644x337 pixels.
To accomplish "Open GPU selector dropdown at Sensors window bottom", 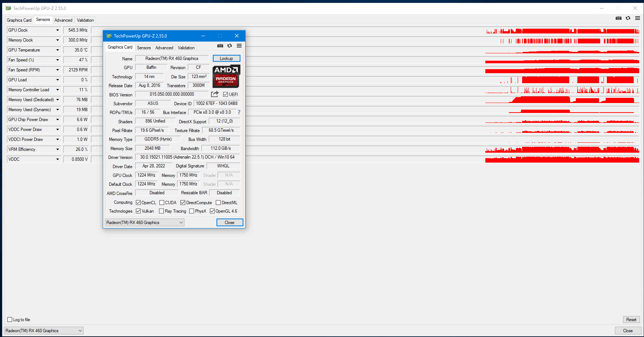I will [x=44, y=331].
